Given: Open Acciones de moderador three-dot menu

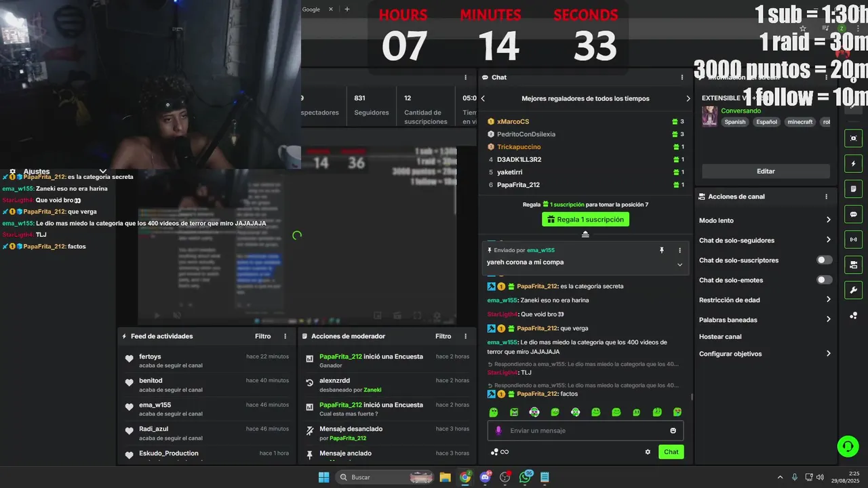Looking at the screenshot, I should click(465, 336).
